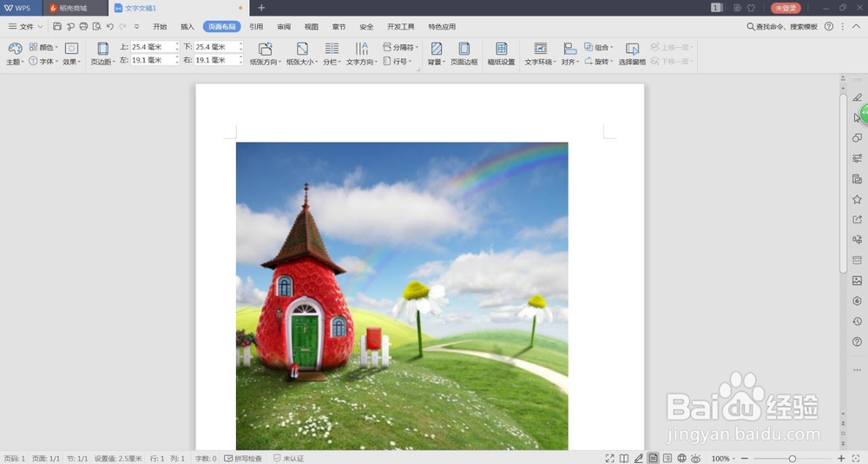Zoom in with the plus button

tap(841, 459)
